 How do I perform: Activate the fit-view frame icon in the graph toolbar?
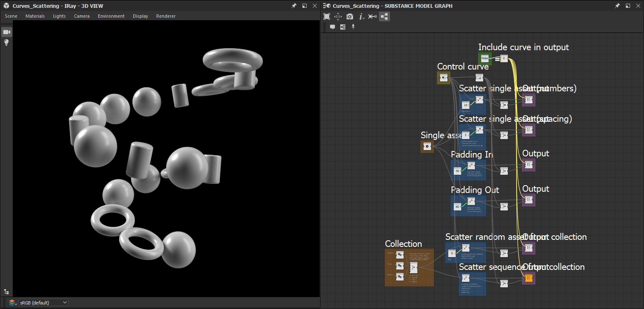point(327,16)
